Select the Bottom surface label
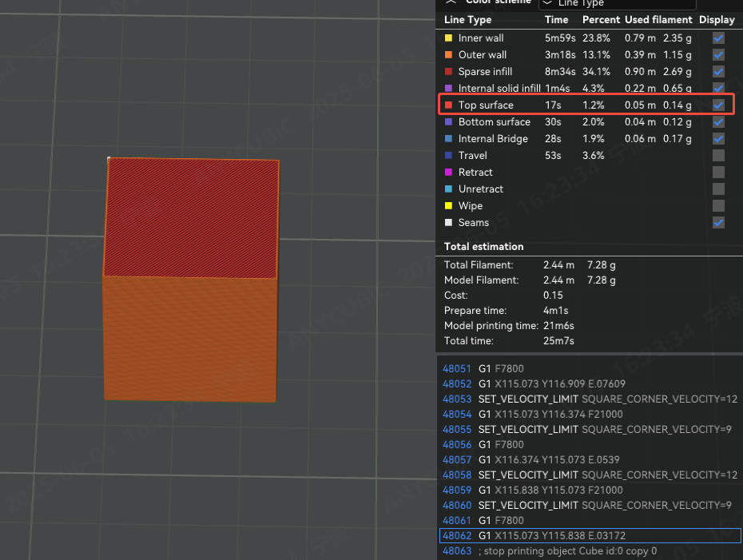Image resolution: width=743 pixels, height=560 pixels. pos(495,121)
